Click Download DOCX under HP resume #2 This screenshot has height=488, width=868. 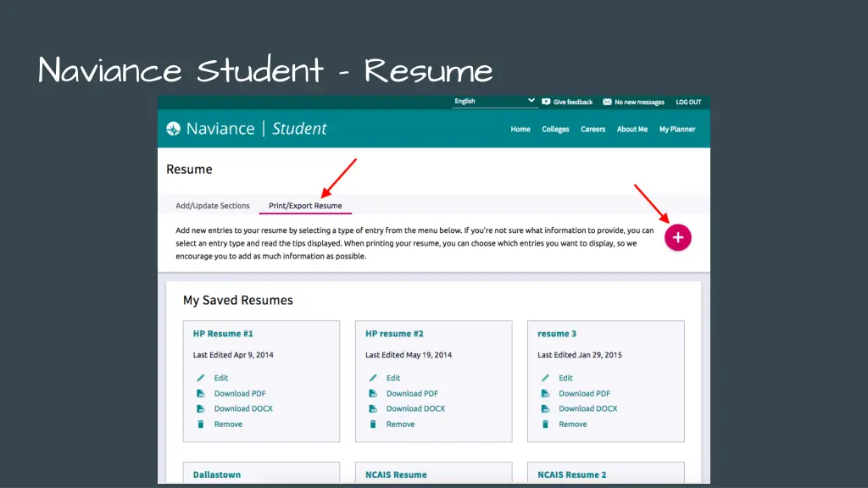[415, 408]
